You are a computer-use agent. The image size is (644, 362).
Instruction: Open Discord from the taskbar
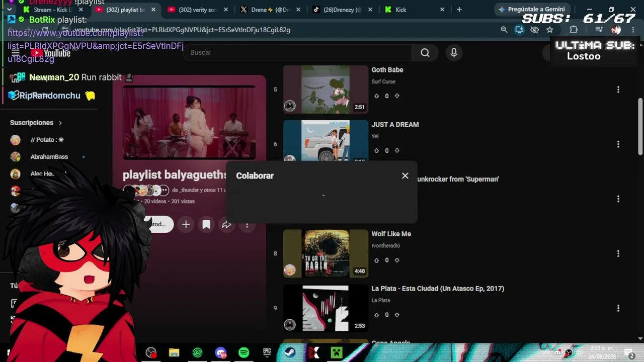click(220, 352)
